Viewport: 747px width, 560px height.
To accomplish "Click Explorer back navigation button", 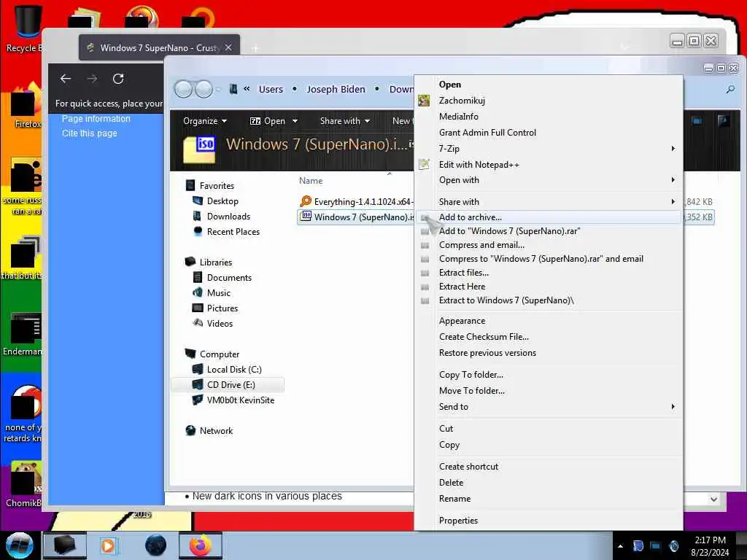I will coord(183,89).
